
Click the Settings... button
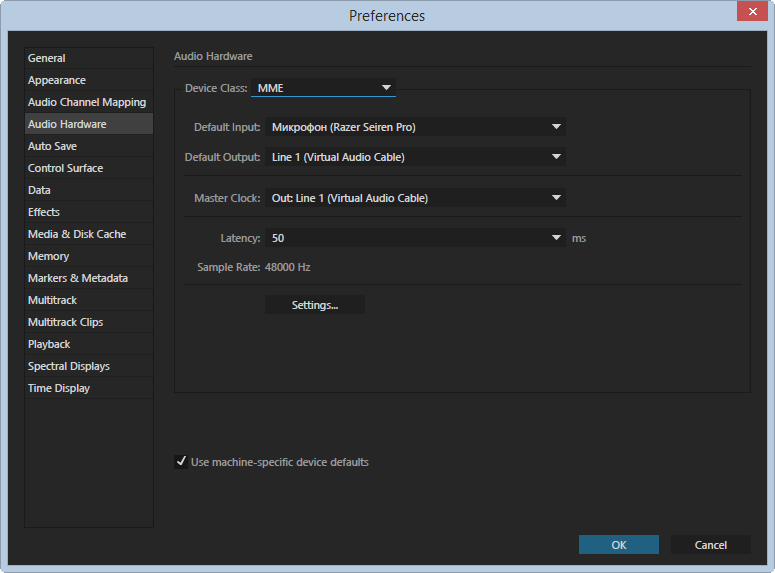click(x=315, y=305)
